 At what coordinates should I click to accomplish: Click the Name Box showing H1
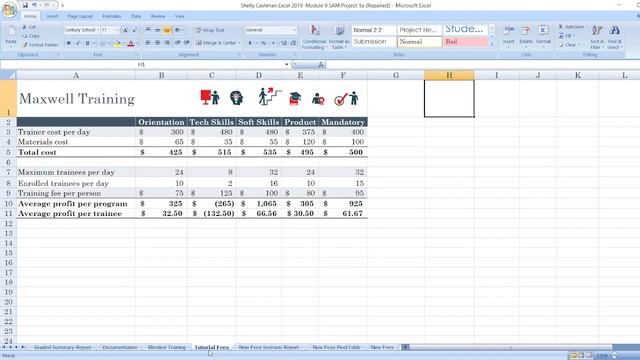[141, 64]
